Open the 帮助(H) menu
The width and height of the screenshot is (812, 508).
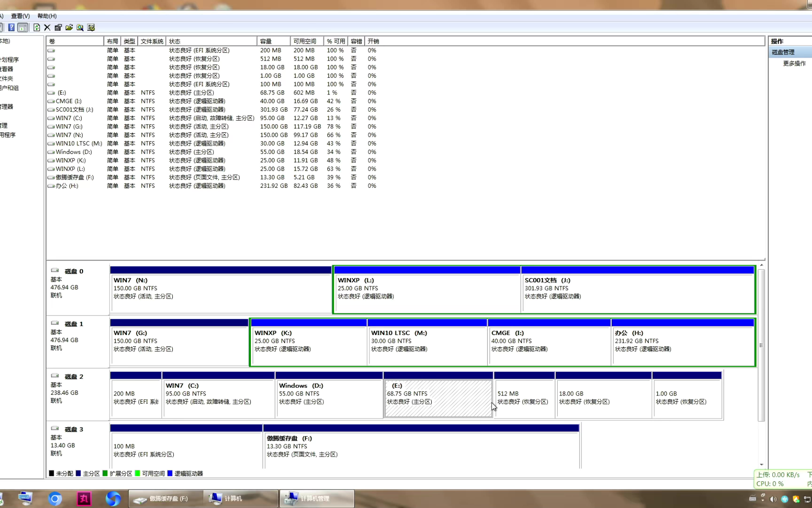[x=47, y=16]
